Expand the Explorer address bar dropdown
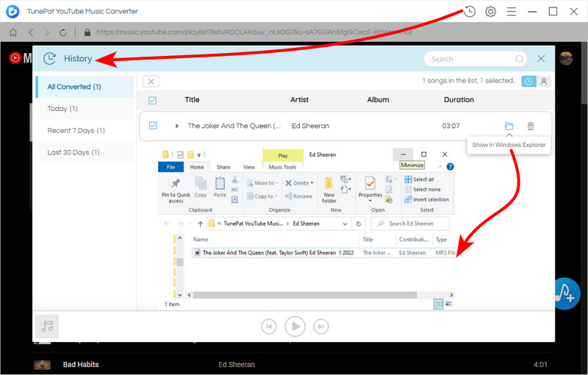588x375 pixels. (x=345, y=224)
